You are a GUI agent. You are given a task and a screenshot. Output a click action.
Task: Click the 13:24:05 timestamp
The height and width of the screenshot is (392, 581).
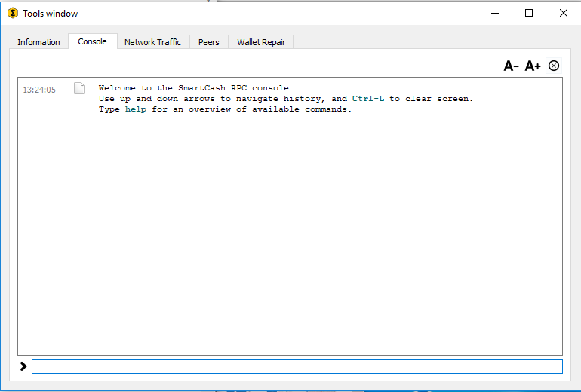39,90
